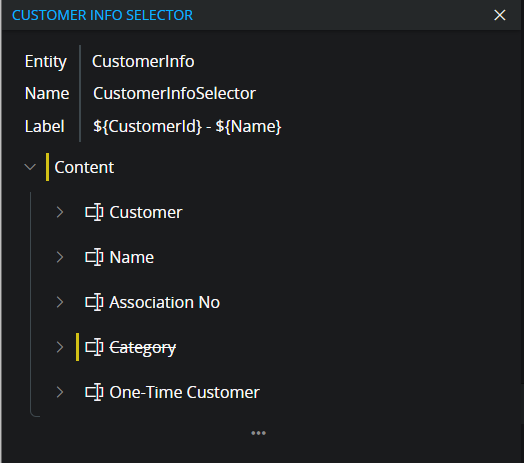The height and width of the screenshot is (463, 524).
Task: Click the field icon beside Customer
Action: (x=94, y=212)
